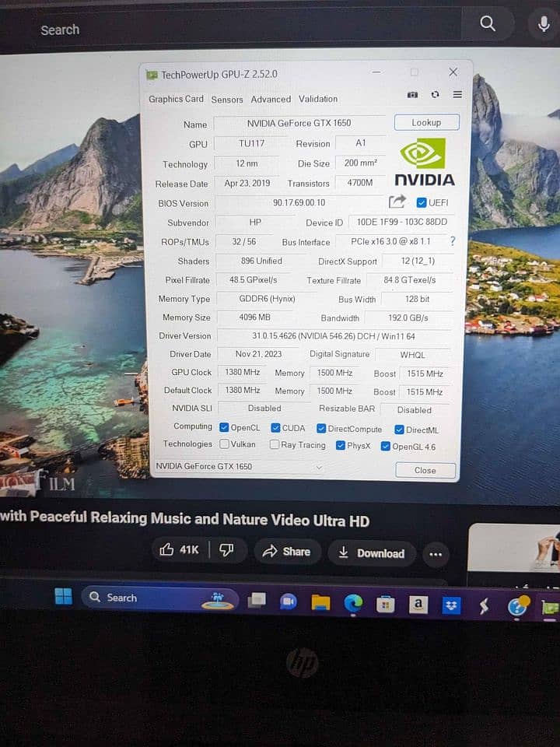Expand the GPU selection dropdown

(x=318, y=467)
